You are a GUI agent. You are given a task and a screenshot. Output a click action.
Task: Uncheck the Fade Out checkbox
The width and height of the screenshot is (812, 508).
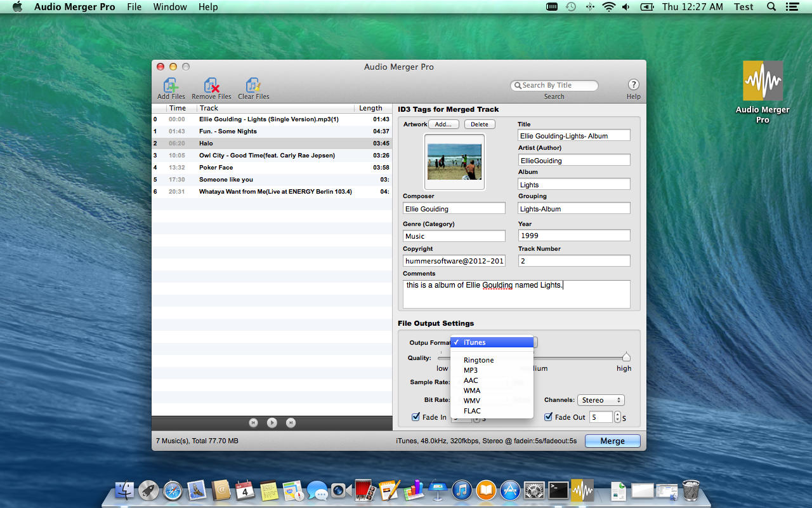coord(549,417)
